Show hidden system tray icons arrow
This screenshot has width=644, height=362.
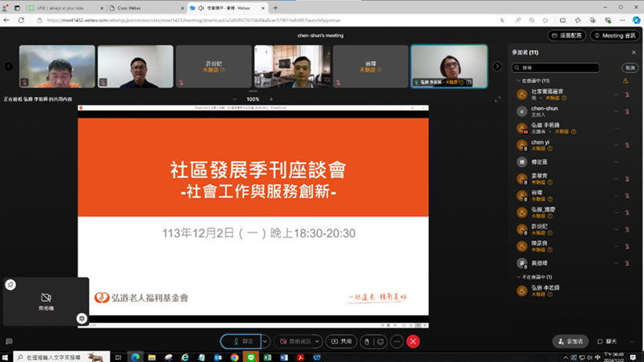tap(566, 357)
